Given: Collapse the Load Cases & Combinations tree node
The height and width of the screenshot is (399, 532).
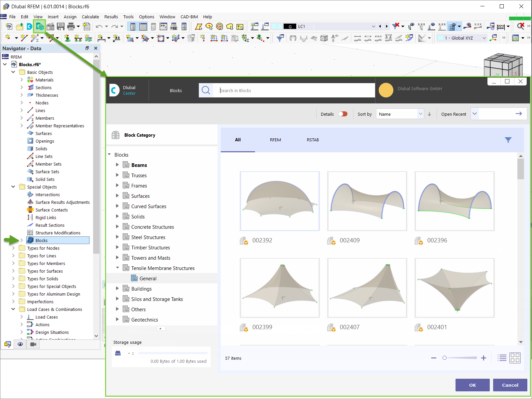Looking at the screenshot, I should [x=13, y=309].
